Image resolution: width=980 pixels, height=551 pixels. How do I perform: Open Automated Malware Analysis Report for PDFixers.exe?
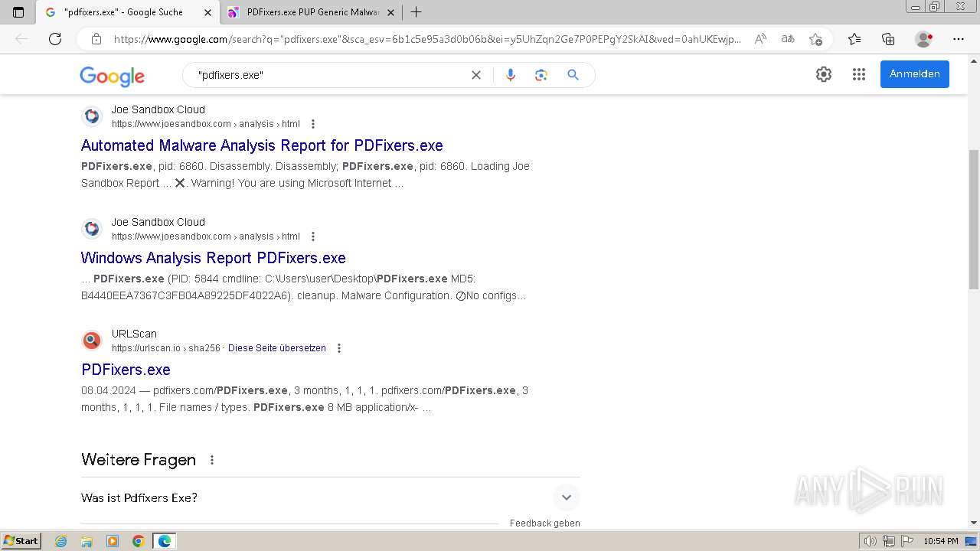[262, 145]
